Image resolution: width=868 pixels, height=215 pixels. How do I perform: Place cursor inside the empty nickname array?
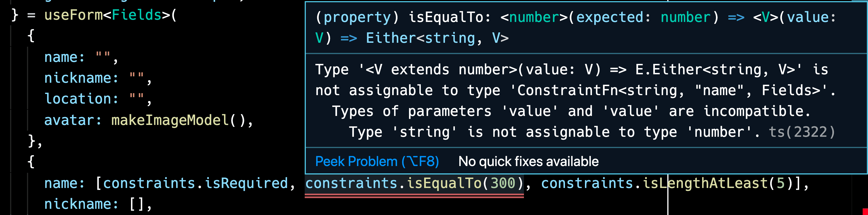coord(137,204)
